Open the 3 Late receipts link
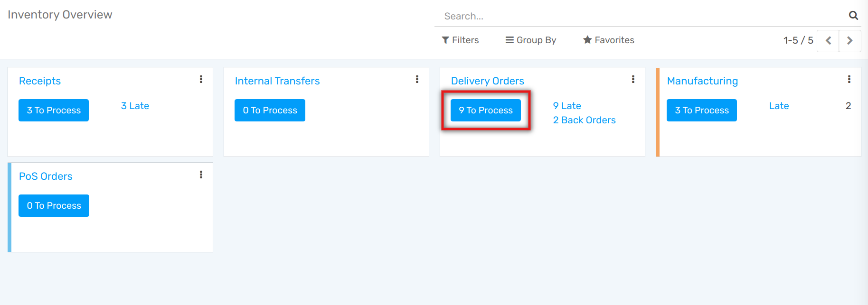 135,106
